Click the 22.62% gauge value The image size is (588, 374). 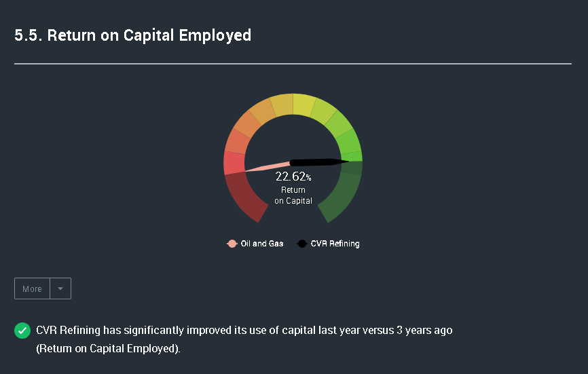point(293,176)
